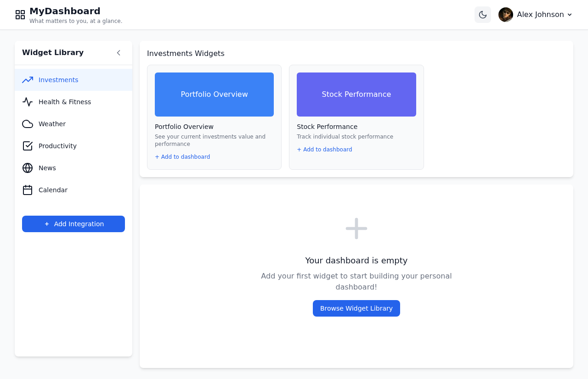Click the Portfolio Overview blue preview

tap(214, 94)
